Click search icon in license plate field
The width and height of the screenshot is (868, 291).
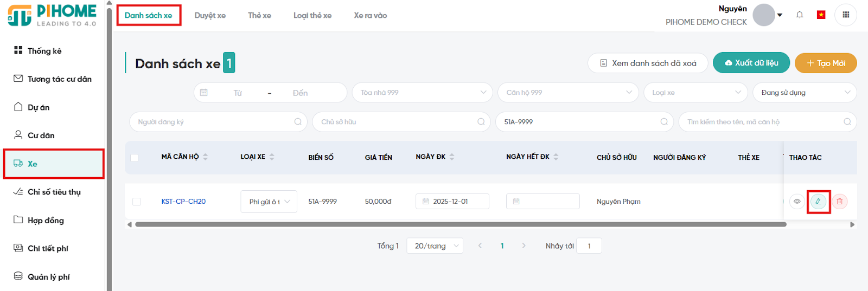tap(664, 122)
